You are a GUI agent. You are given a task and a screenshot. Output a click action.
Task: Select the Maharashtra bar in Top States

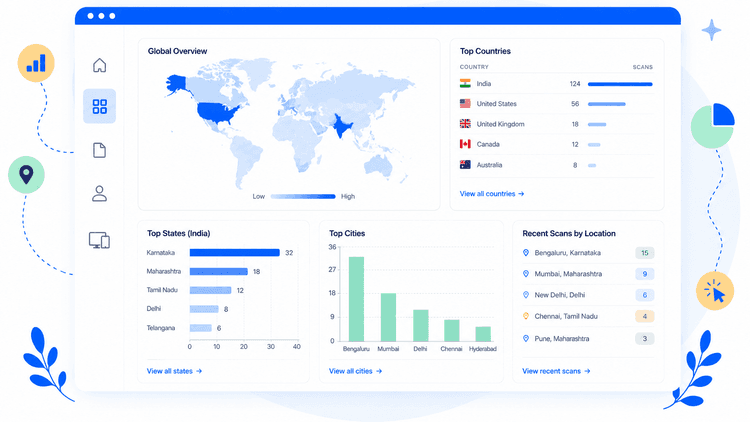[219, 271]
